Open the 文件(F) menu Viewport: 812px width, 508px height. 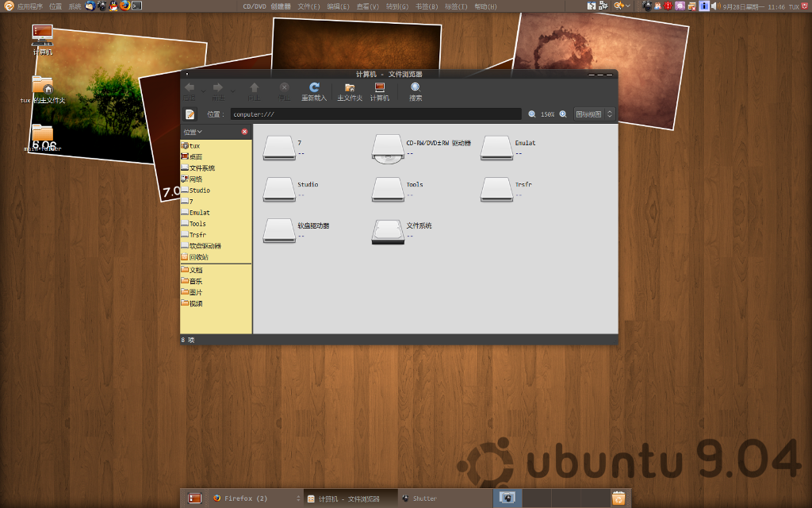(308, 6)
